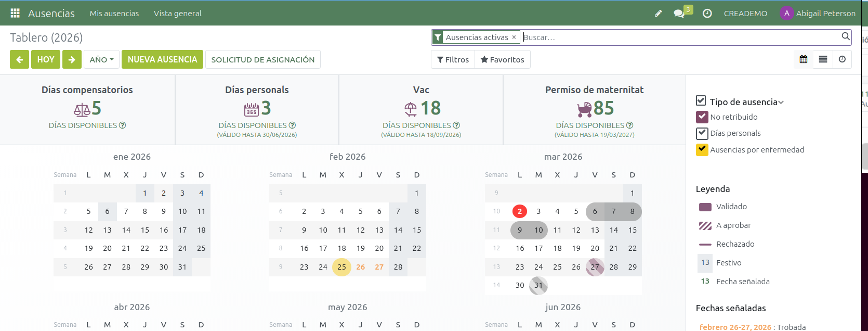Switch to the calendar view icon

click(x=803, y=59)
